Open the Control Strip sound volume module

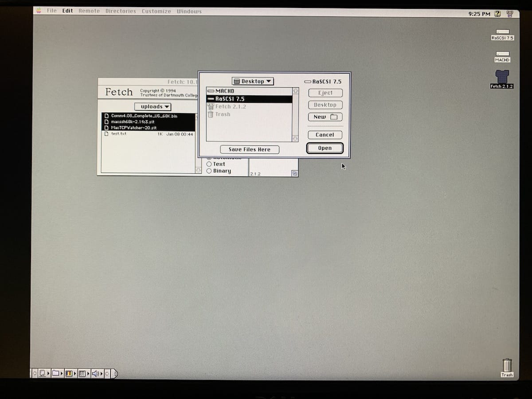pos(96,373)
